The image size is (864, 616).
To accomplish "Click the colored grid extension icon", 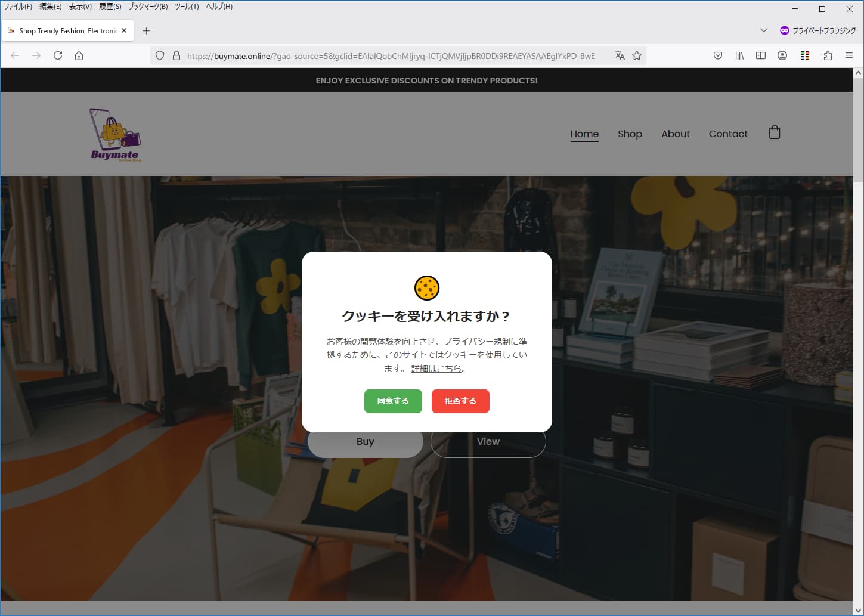I will tap(805, 55).
